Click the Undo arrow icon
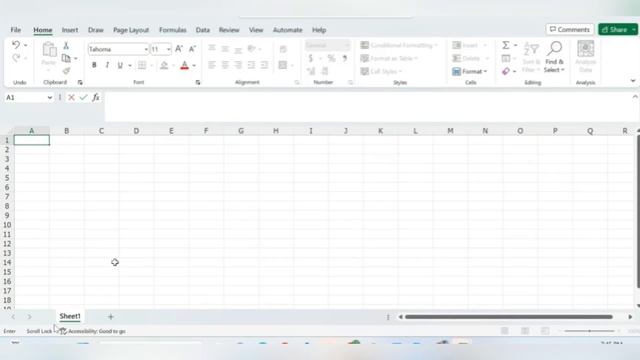This screenshot has height=360, width=640. [16, 45]
